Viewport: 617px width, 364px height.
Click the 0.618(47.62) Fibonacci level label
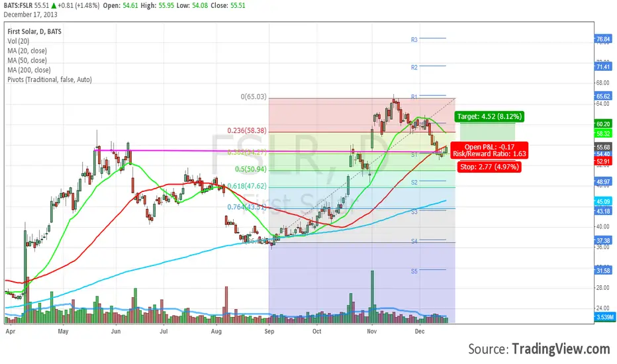point(247,186)
